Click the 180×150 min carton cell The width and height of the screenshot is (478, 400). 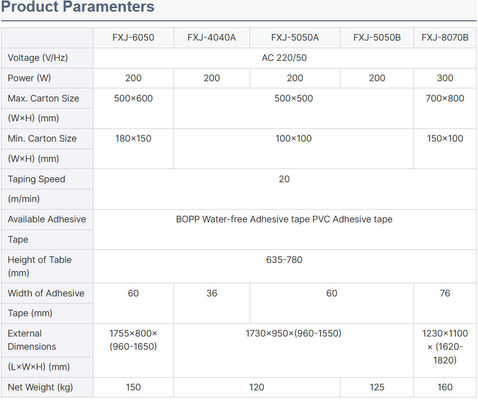click(x=133, y=149)
